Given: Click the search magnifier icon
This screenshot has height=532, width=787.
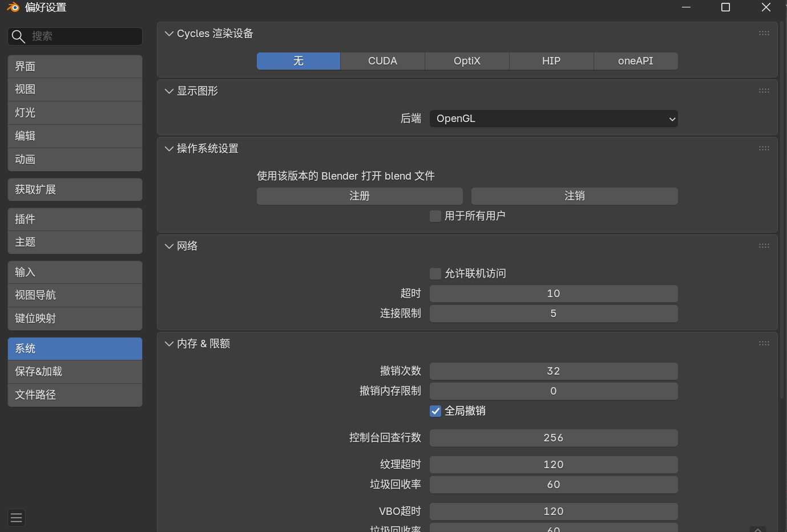Looking at the screenshot, I should coord(18,36).
